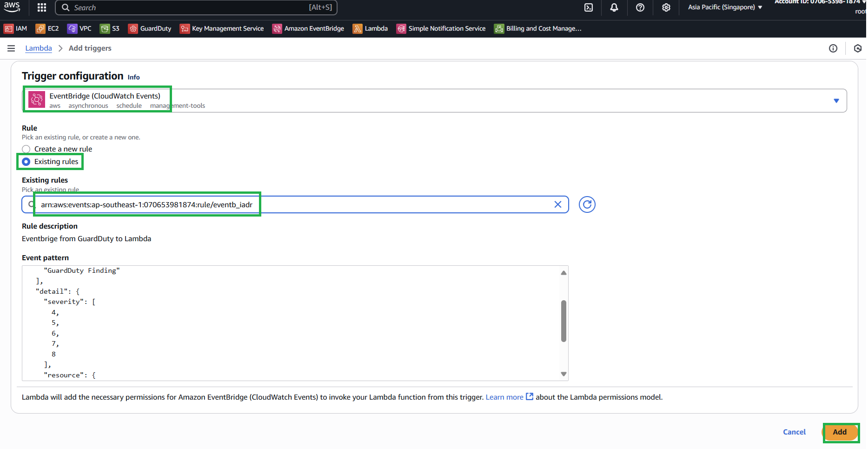
Task: Open the help question mark icon
Action: click(x=640, y=7)
